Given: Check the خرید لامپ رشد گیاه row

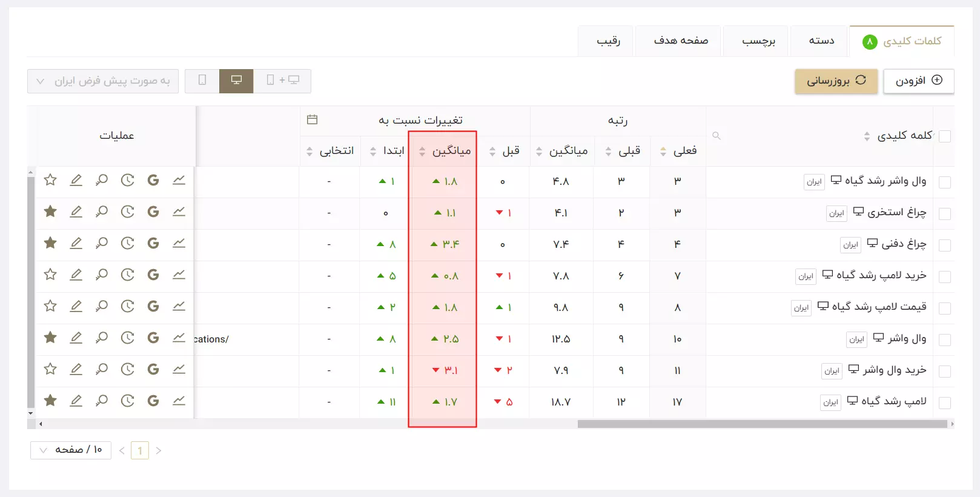Looking at the screenshot, I should click(x=944, y=276).
